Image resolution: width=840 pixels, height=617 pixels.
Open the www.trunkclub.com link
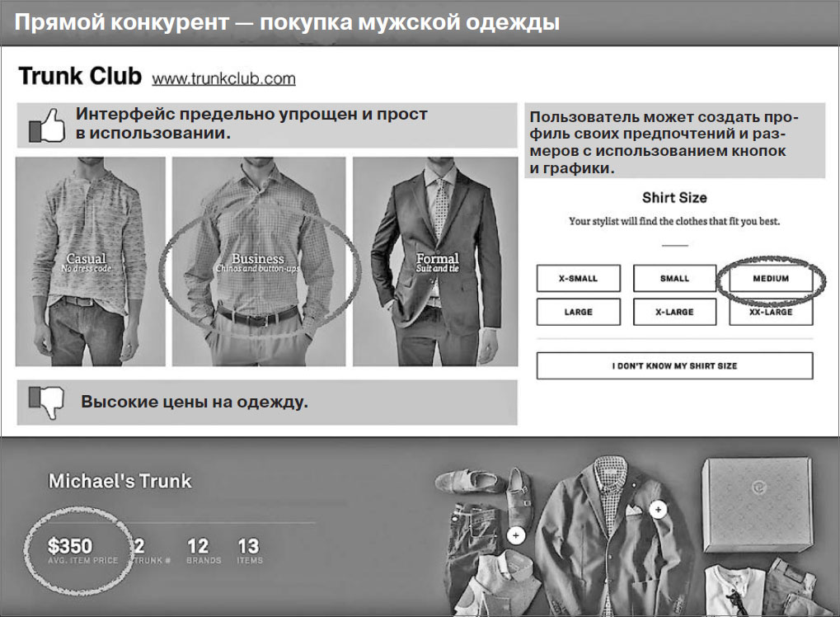pyautogui.click(x=223, y=79)
